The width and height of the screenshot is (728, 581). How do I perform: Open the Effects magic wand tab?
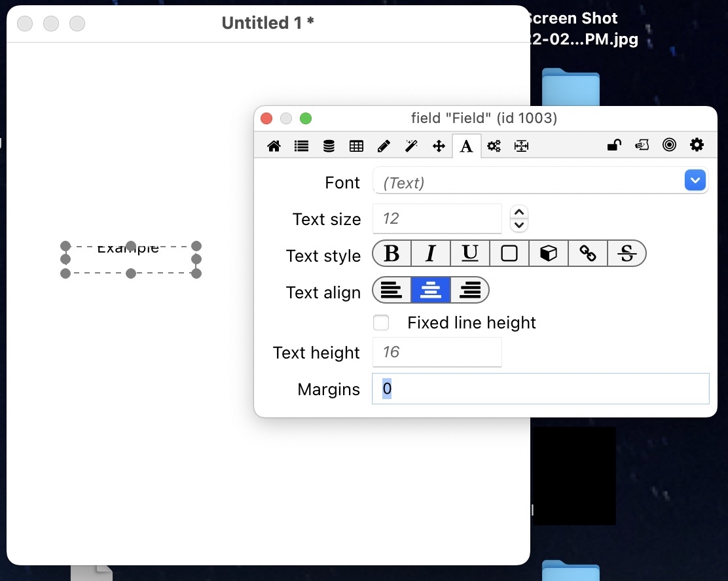click(x=411, y=146)
